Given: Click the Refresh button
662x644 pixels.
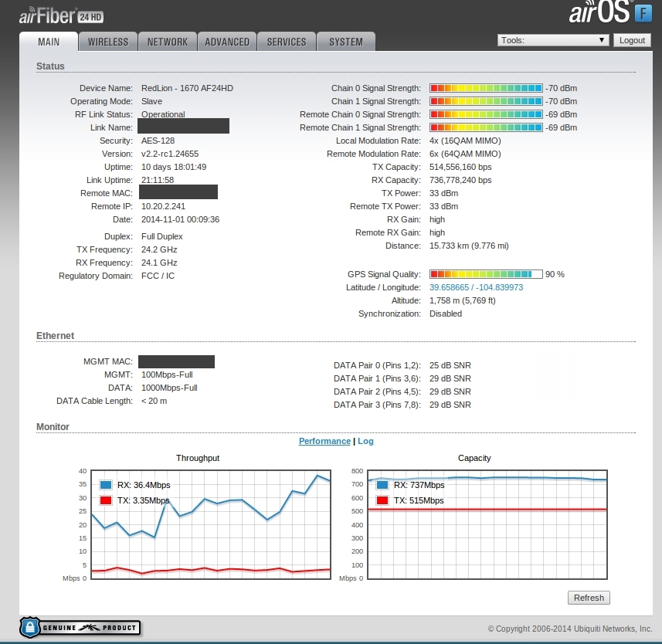Looking at the screenshot, I should tap(589, 598).
